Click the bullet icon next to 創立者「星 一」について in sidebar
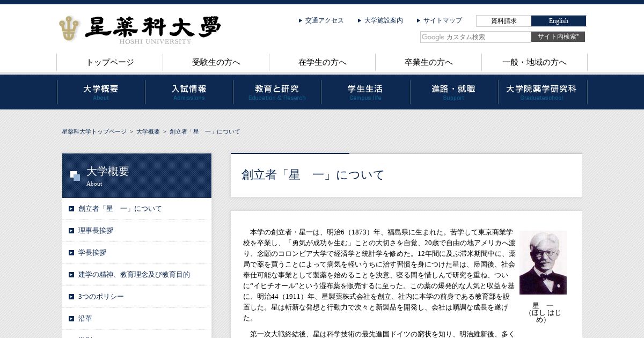 pos(71,209)
